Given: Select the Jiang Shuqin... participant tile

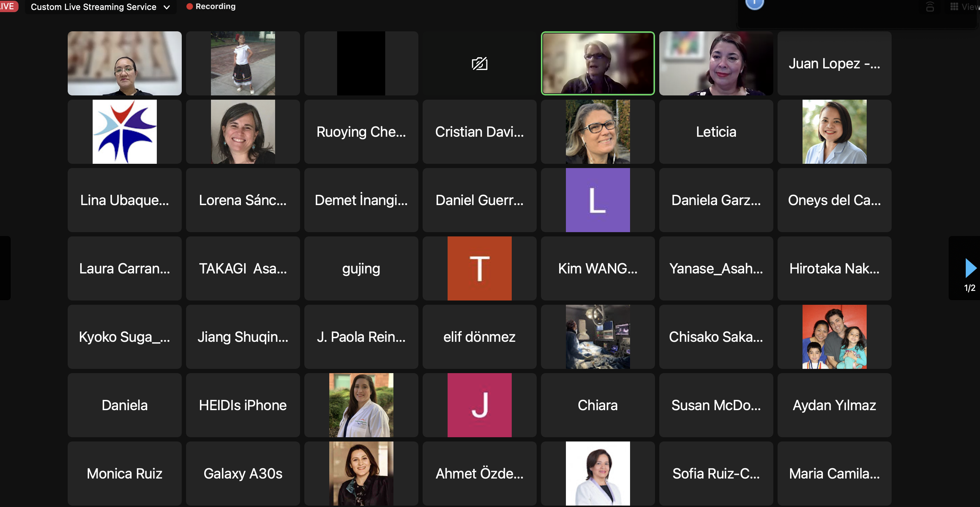Looking at the screenshot, I should [x=243, y=337].
